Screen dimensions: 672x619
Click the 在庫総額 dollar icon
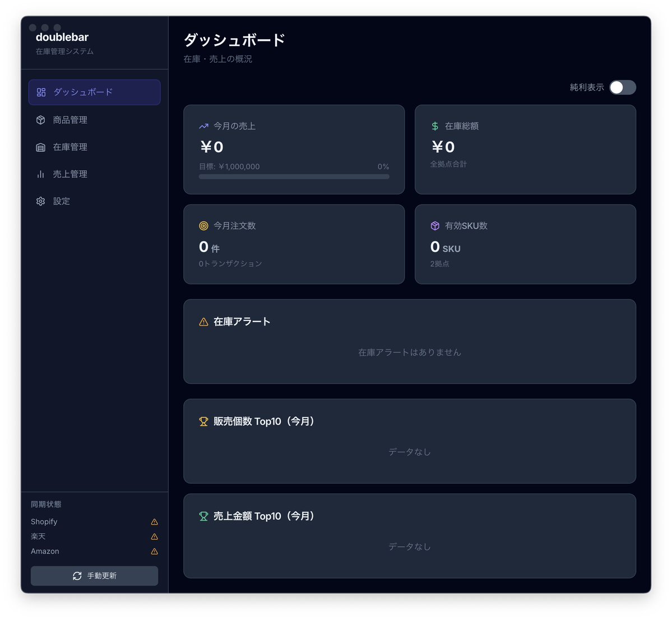(435, 126)
